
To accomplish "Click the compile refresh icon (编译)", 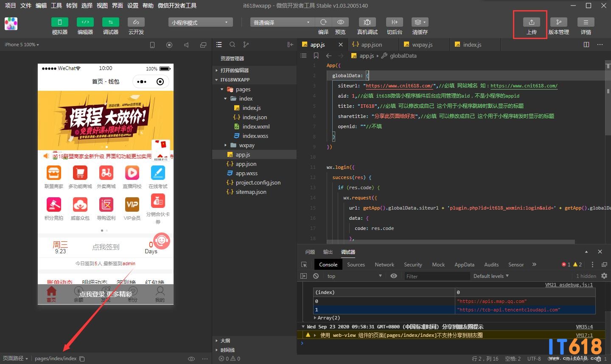I will pos(323,22).
